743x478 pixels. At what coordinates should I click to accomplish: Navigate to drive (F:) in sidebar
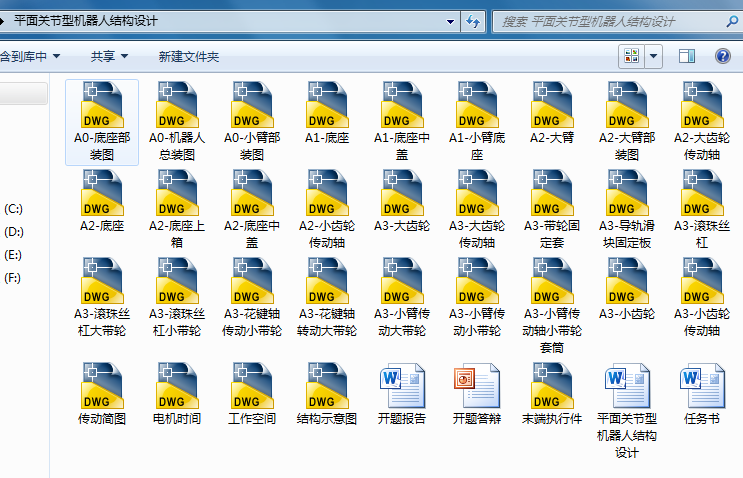click(12, 278)
